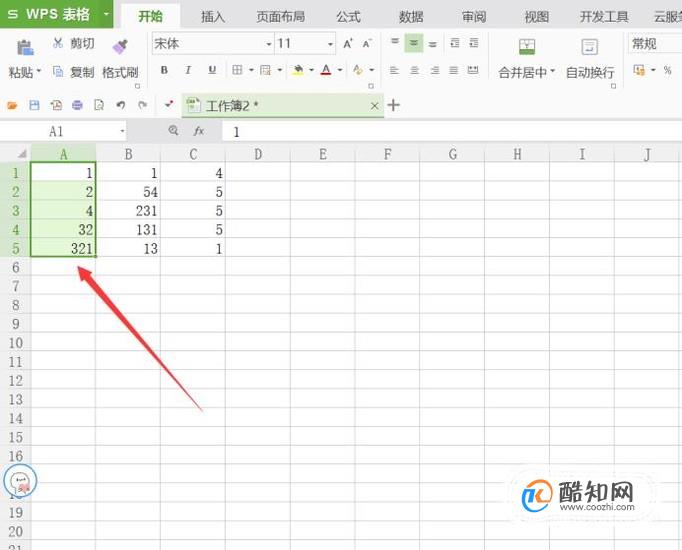Toggle middle vertical alignment
Image resolution: width=682 pixels, height=550 pixels.
tap(414, 43)
